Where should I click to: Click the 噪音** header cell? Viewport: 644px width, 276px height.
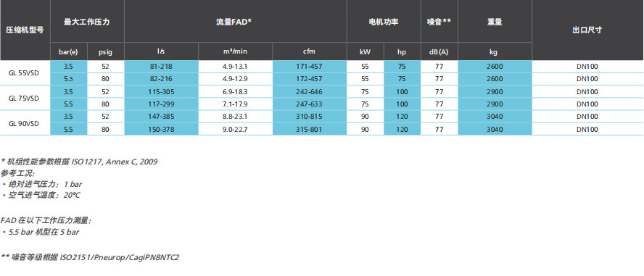tap(439, 21)
